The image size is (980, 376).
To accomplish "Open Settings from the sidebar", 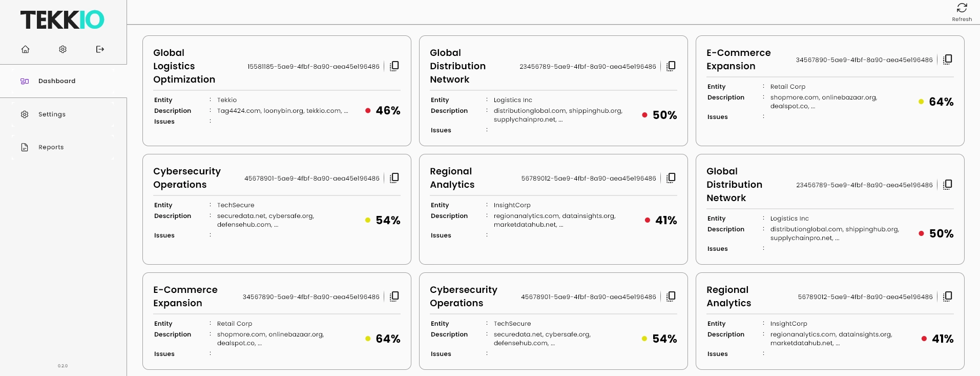I will 51,114.
